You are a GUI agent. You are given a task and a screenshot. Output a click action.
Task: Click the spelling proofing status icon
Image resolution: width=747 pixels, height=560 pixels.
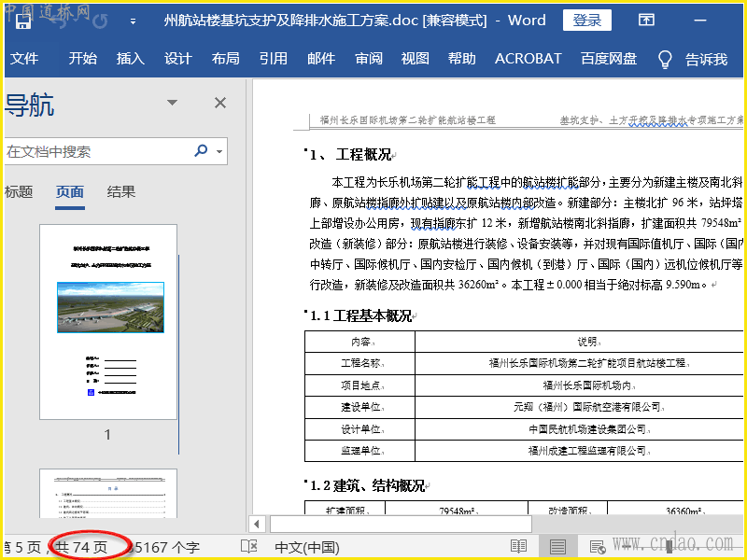point(249,547)
